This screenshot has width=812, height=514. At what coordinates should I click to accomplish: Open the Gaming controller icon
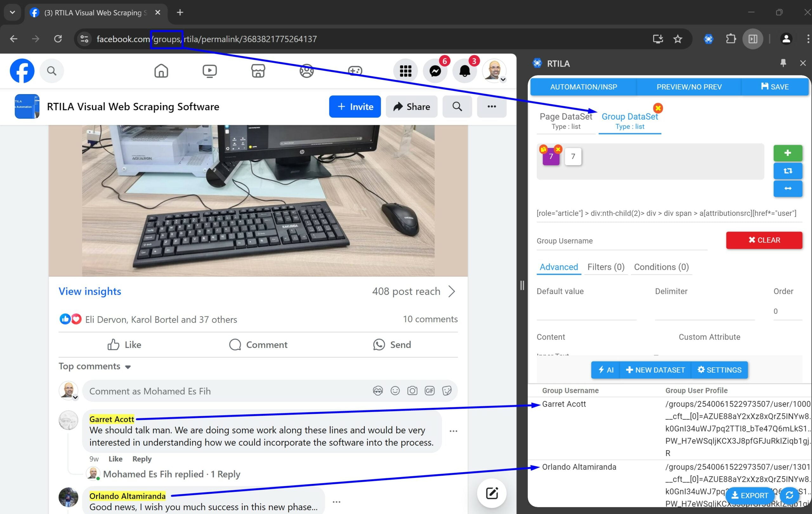[x=355, y=71]
